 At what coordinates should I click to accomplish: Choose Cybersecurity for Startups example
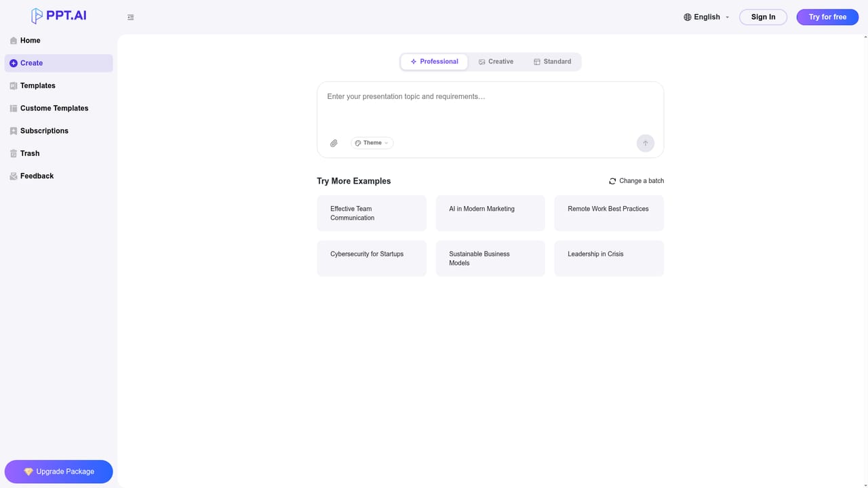(372, 258)
